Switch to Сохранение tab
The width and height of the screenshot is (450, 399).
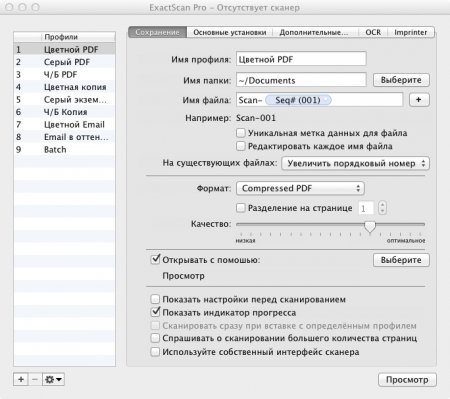tap(157, 32)
